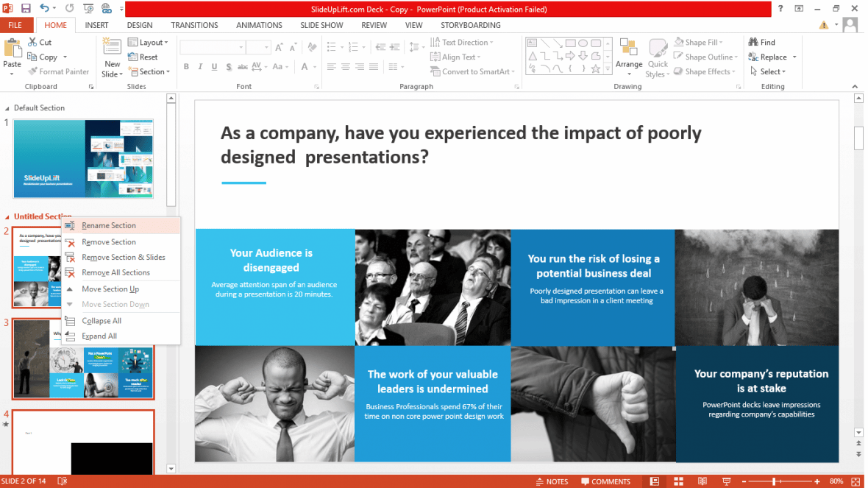Switch to Reading View in status bar
This screenshot has width=868, height=488.
(x=703, y=481)
